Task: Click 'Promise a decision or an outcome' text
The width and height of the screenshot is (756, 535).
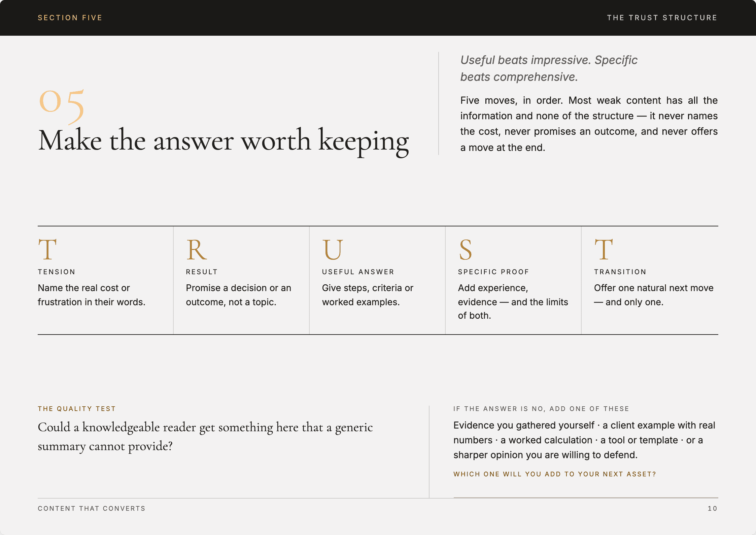Action: 238,295
